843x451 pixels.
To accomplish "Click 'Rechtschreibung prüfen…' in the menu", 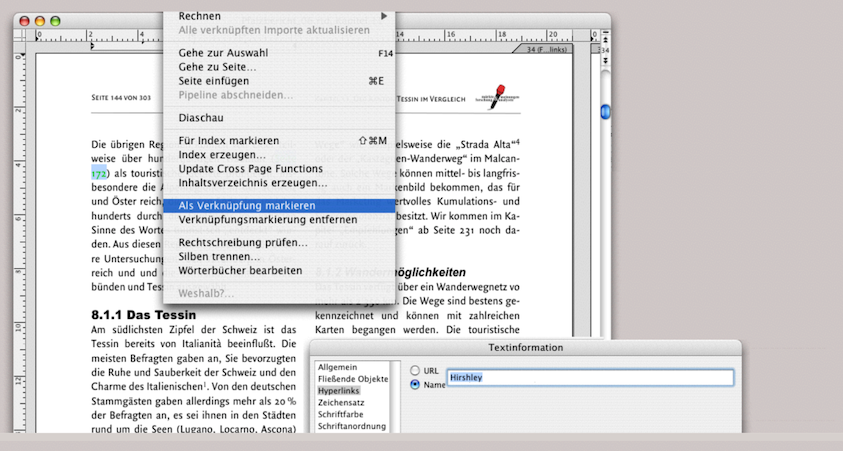I will pos(243,242).
